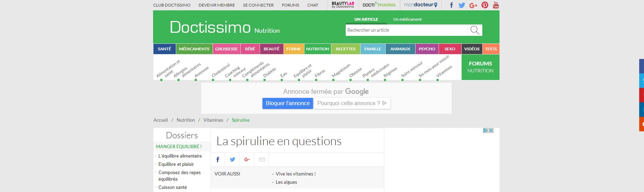Share article on Facebook below title
Viewport: 644px width, 192px height.
(218, 159)
